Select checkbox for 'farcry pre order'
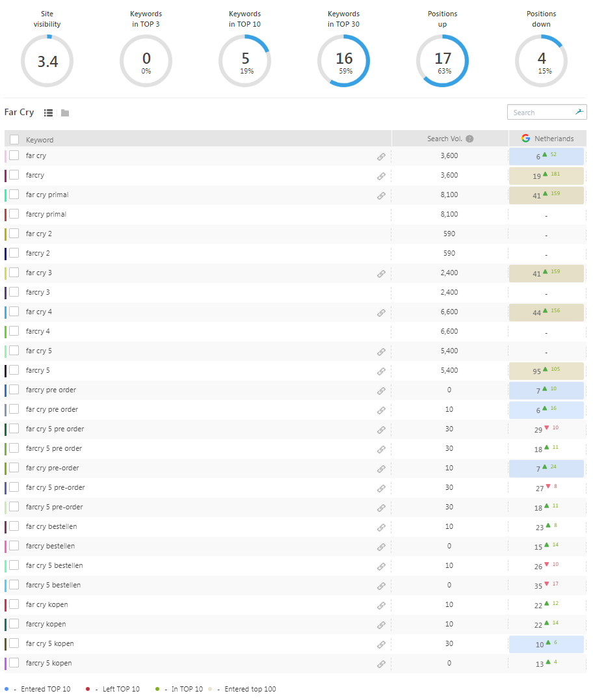593x700 pixels. (x=14, y=390)
